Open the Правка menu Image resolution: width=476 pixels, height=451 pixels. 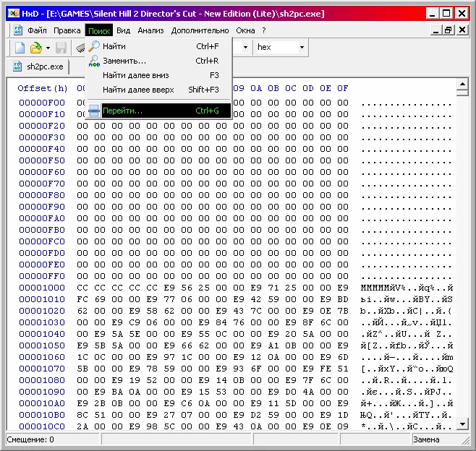coord(67,30)
